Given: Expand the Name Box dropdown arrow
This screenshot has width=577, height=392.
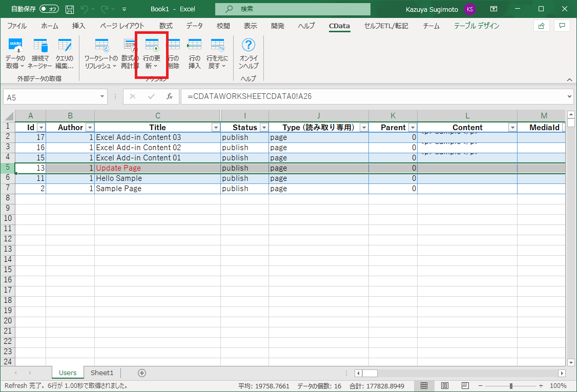Looking at the screenshot, I should tap(102, 96).
